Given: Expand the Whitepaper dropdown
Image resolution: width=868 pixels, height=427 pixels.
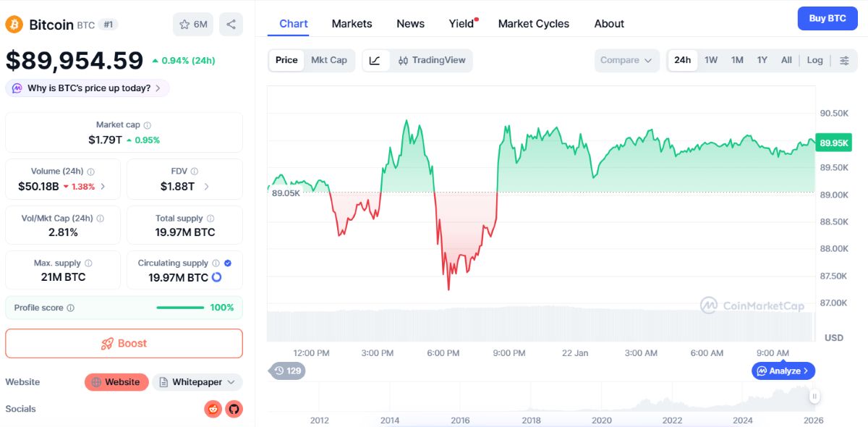Looking at the screenshot, I should tap(197, 382).
